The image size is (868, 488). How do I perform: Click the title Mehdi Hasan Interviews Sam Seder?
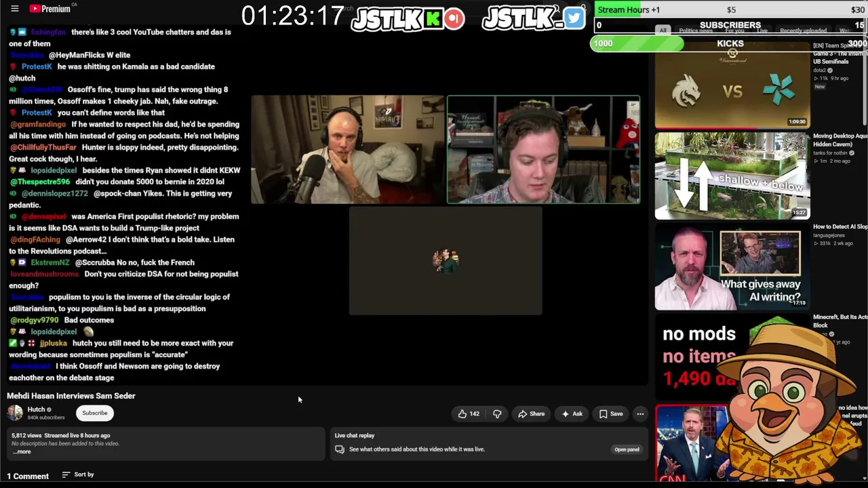pyautogui.click(x=71, y=396)
